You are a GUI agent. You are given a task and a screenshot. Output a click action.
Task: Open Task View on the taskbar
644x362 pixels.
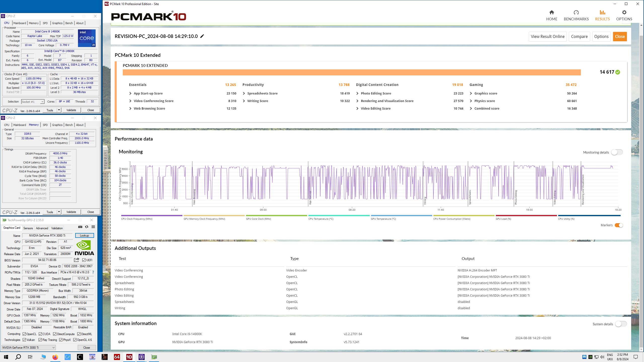tap(30, 357)
